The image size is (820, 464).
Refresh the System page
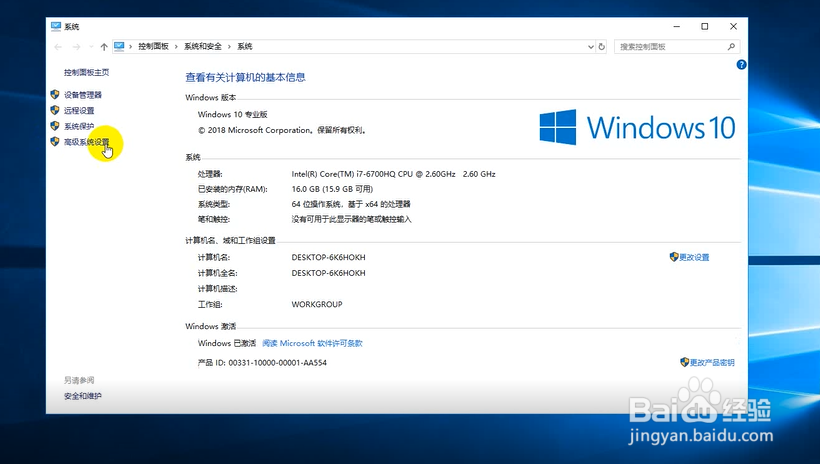coord(601,47)
